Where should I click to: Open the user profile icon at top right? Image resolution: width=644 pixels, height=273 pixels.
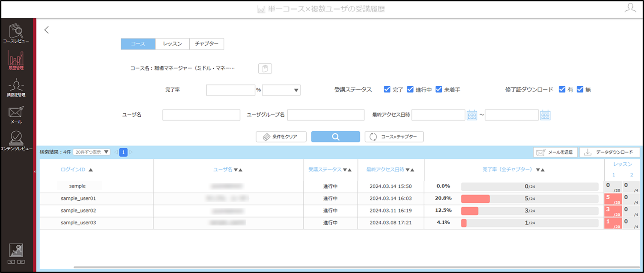tap(630, 9)
